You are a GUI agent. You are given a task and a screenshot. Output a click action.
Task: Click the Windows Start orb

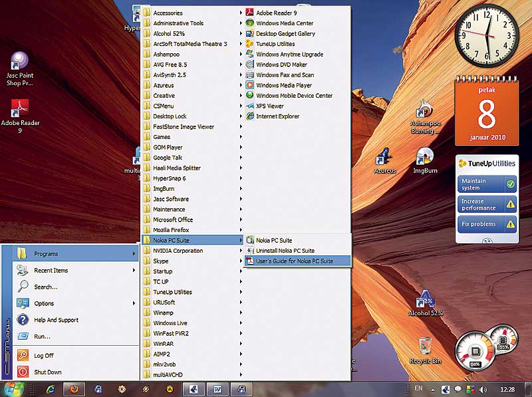(13, 389)
